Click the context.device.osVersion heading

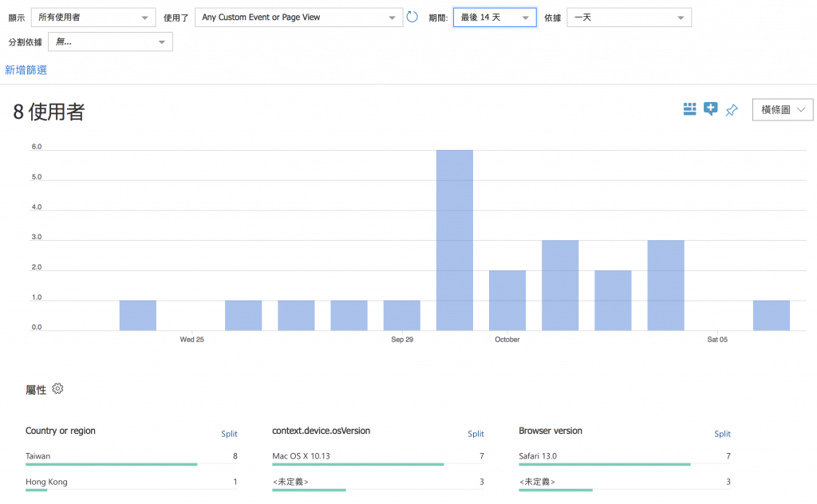(321, 431)
